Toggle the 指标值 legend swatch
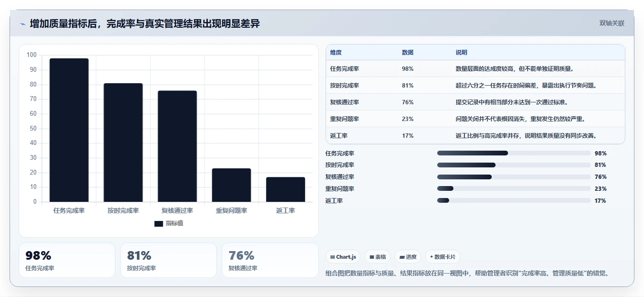Viewport: 644px width, 297px height. [x=158, y=223]
